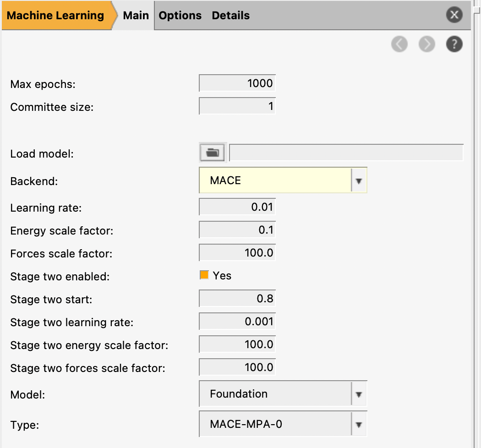This screenshot has height=448, width=481.
Task: Close the panel with the X icon
Action: (x=454, y=15)
